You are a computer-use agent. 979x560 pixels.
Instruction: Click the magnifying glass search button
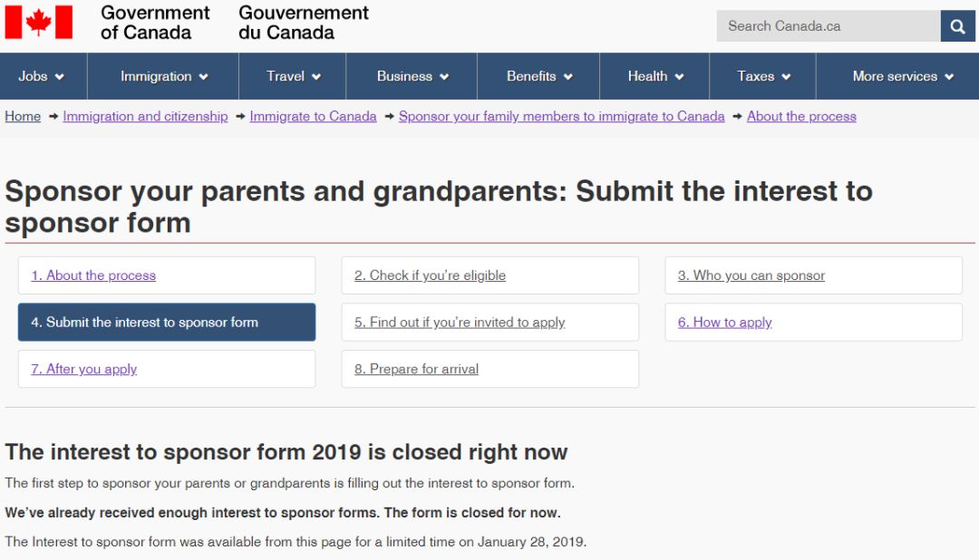pyautogui.click(x=957, y=26)
